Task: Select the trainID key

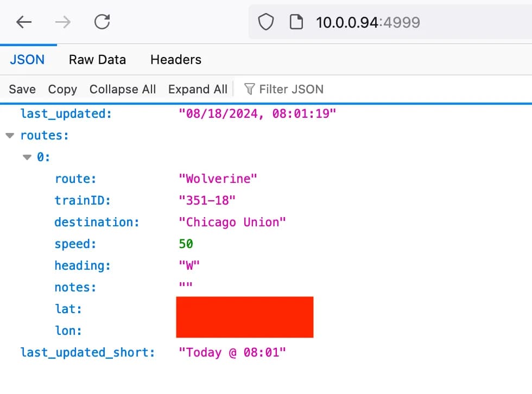Action: 83,200
